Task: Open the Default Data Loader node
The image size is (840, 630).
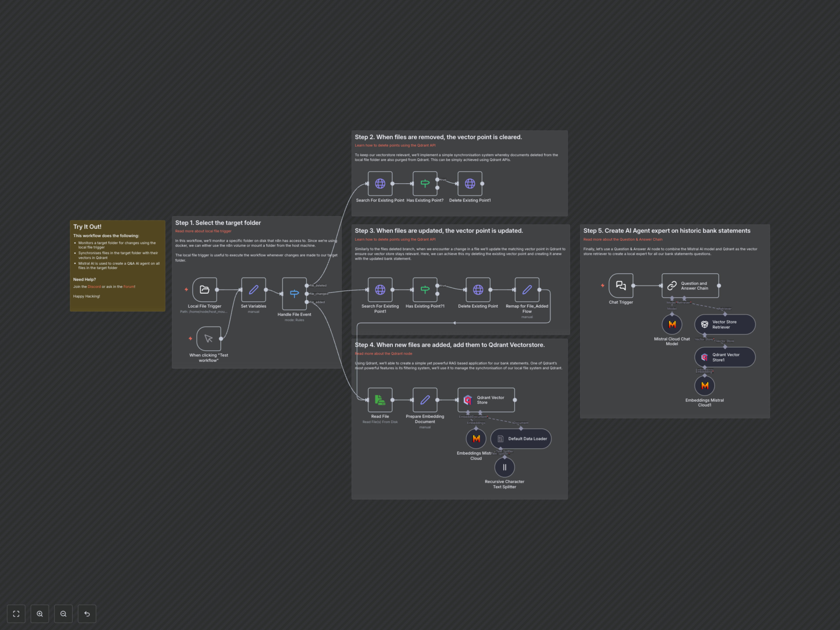Action: tap(521, 439)
